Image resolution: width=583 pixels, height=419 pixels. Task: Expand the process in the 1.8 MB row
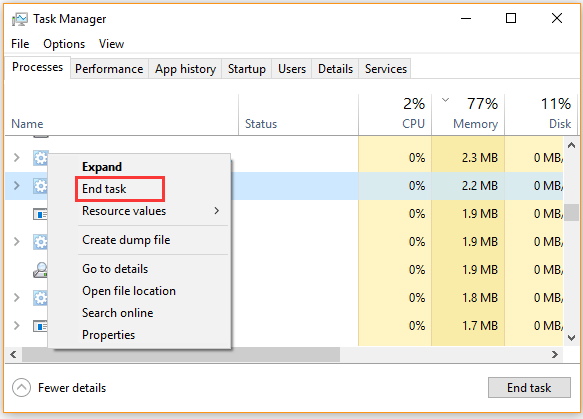click(x=16, y=297)
